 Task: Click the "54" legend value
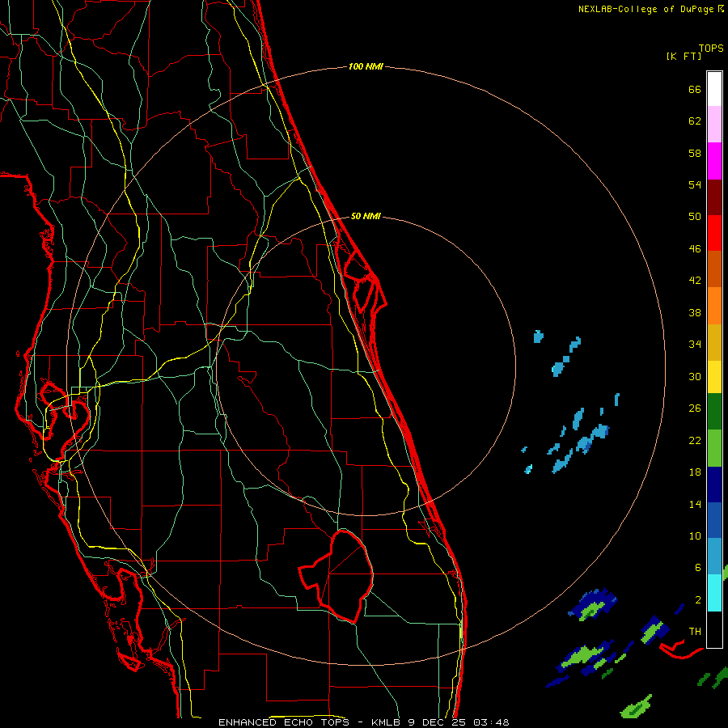pos(695,184)
